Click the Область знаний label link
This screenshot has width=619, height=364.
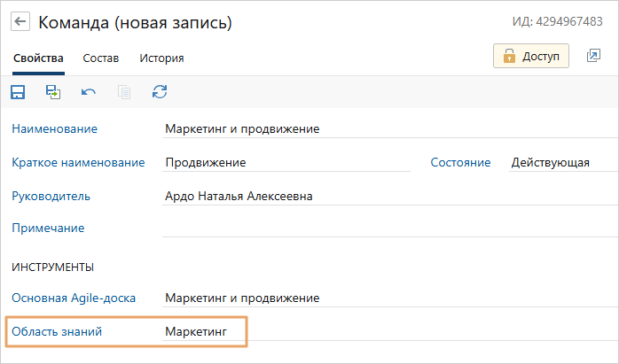[57, 331]
